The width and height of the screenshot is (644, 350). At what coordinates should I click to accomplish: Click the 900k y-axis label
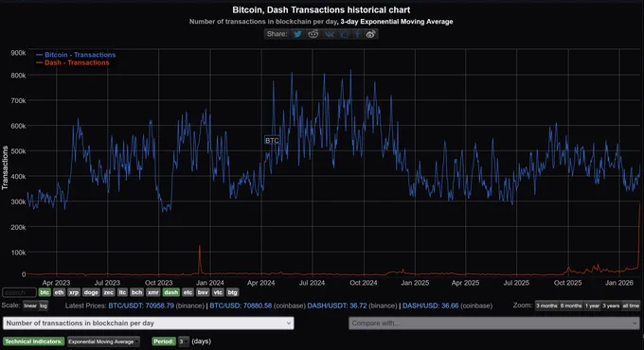(x=19, y=53)
